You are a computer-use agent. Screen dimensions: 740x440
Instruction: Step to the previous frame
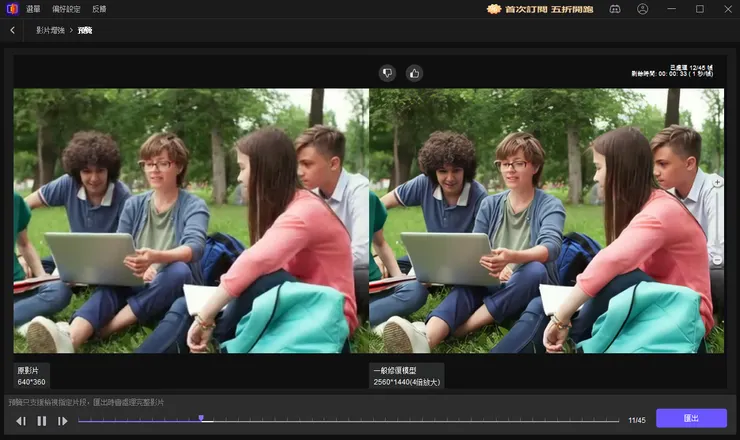click(21, 421)
